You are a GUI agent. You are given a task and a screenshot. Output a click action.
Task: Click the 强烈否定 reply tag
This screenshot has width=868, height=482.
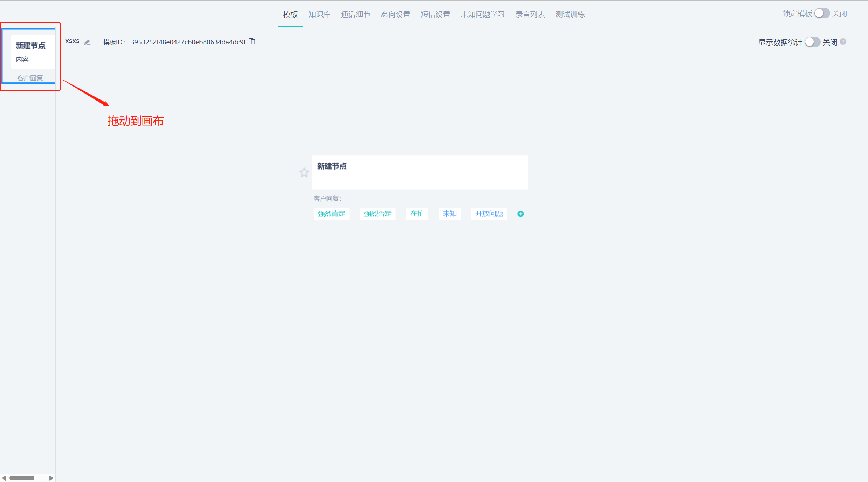pyautogui.click(x=378, y=214)
